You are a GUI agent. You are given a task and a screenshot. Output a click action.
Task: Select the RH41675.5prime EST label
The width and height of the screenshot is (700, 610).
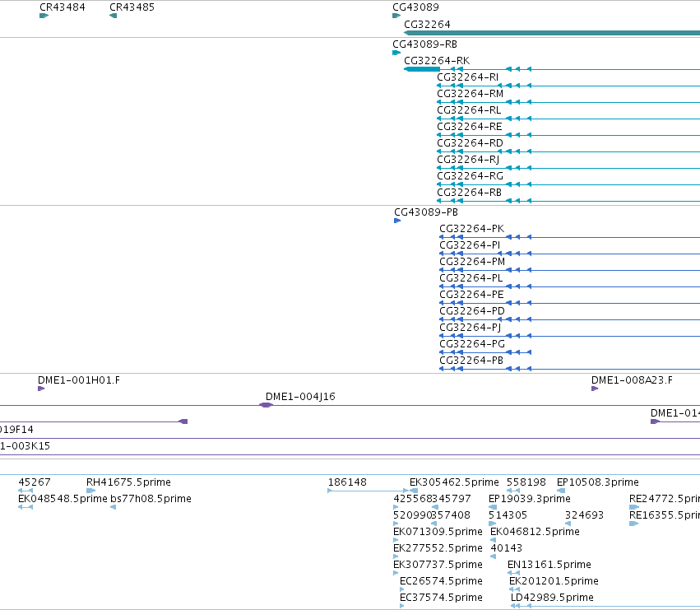128,482
